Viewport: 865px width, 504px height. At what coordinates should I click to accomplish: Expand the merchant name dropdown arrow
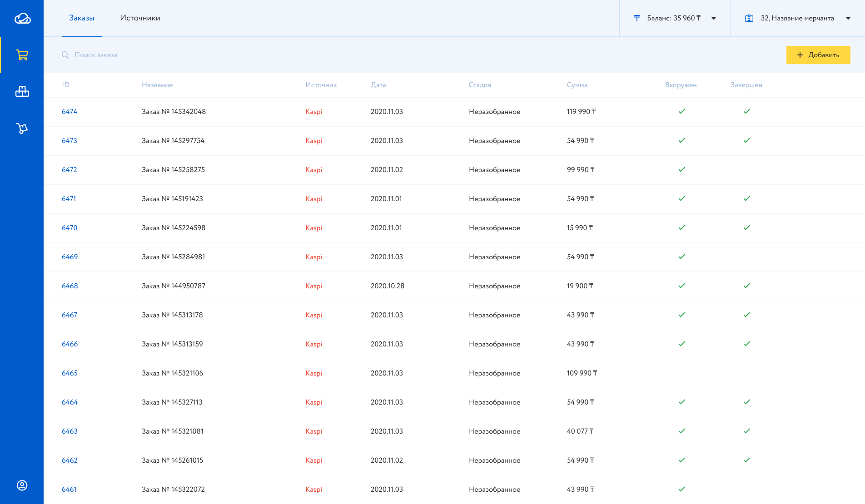point(848,19)
